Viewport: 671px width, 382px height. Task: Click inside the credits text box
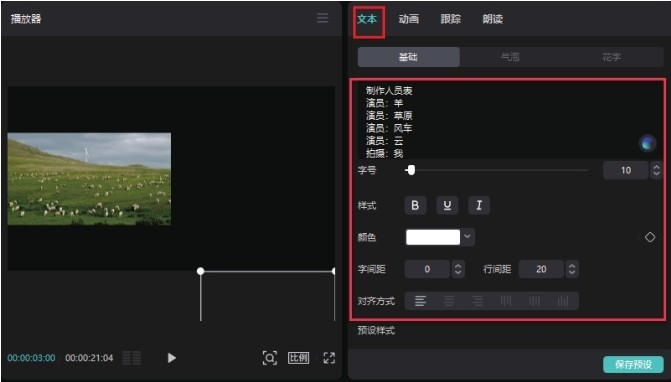click(509, 121)
